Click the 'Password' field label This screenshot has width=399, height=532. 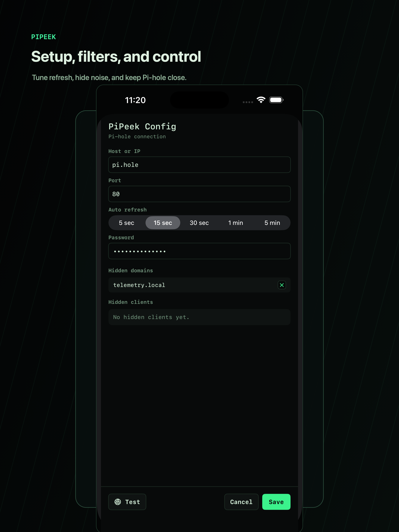121,238
